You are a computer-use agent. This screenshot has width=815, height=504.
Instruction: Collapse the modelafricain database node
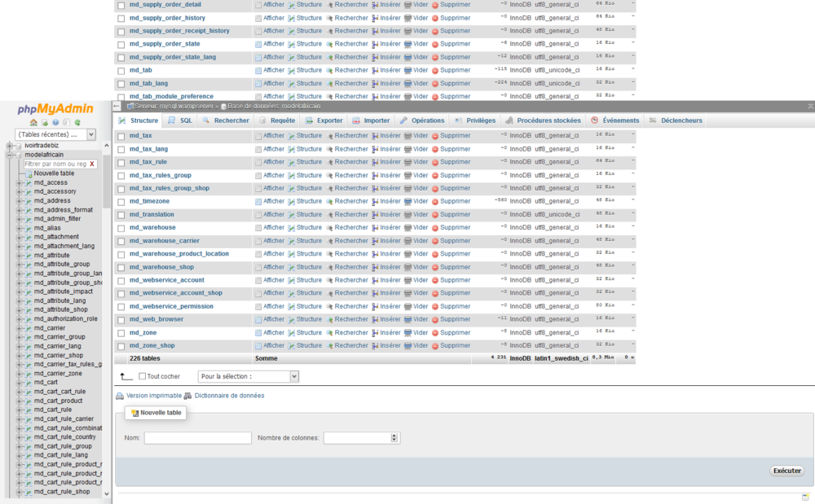[x=9, y=154]
